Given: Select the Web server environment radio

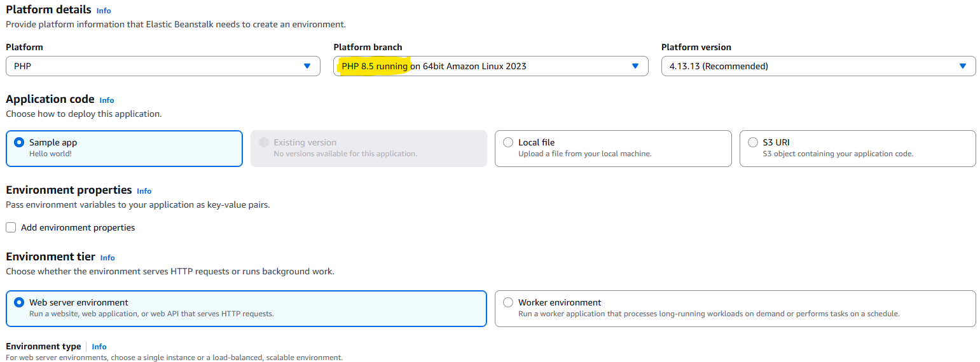Looking at the screenshot, I should coord(19,302).
